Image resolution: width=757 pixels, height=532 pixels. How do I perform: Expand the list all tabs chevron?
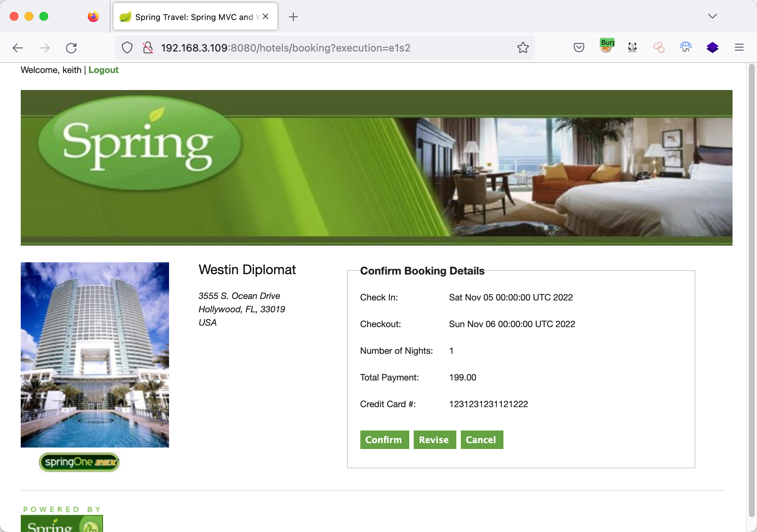712,16
